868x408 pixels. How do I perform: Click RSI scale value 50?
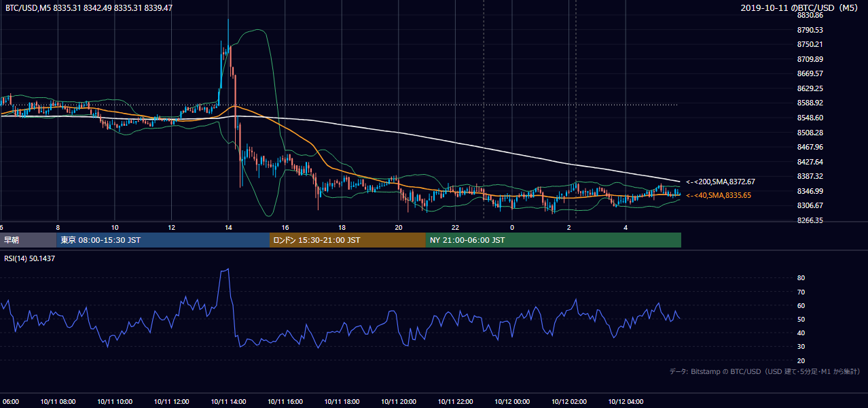pos(801,320)
